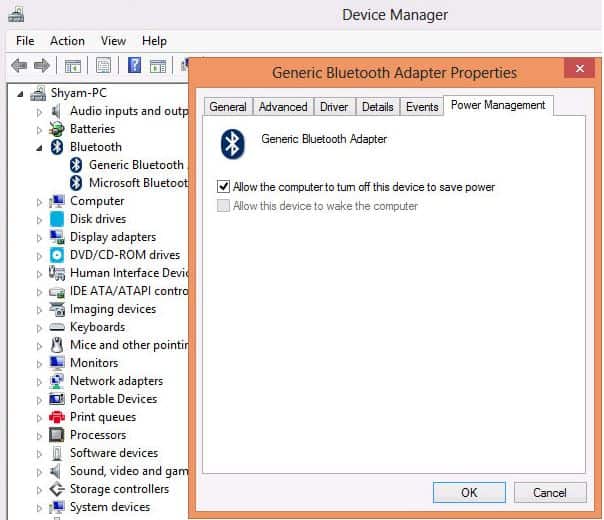
Task: Open the File menu
Action: (25, 41)
